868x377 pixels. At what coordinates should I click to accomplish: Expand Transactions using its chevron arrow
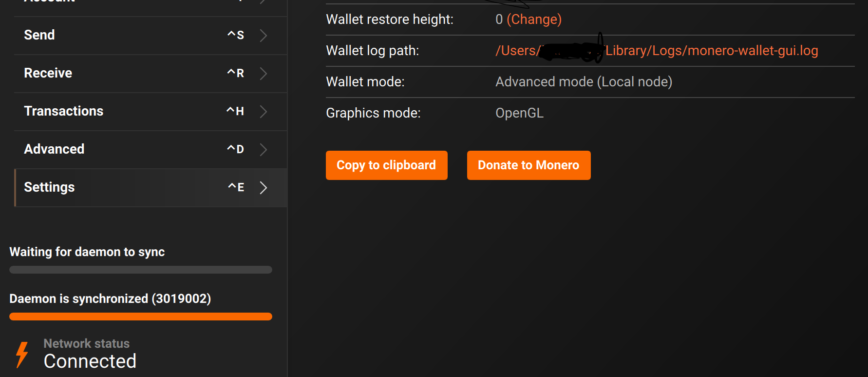(264, 111)
